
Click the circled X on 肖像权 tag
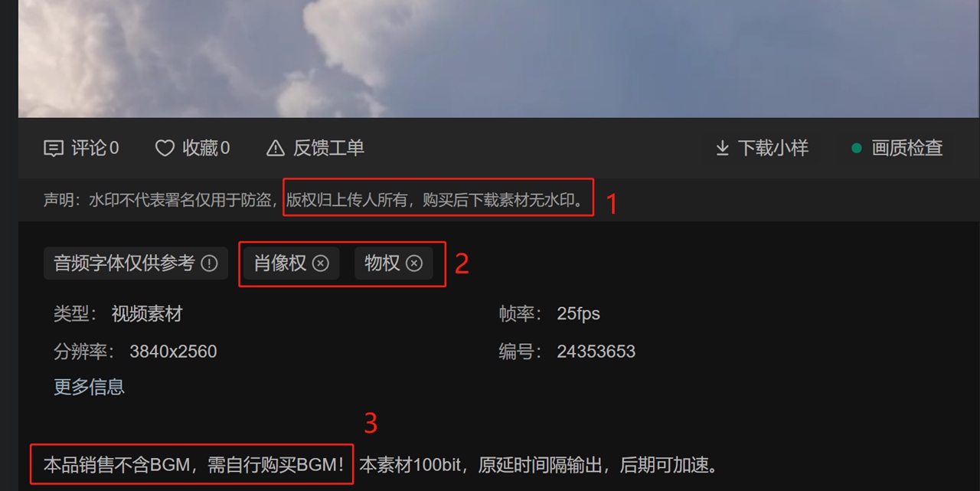[x=321, y=264]
